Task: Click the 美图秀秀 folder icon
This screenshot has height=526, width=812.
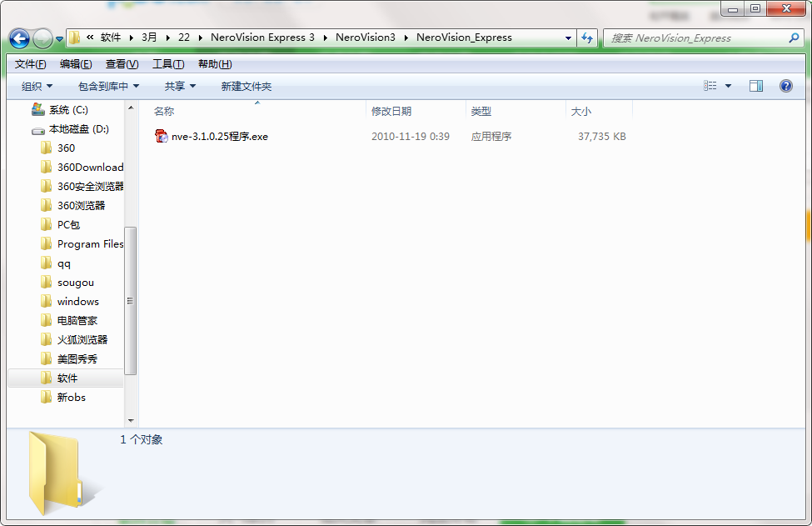Action: 46,358
